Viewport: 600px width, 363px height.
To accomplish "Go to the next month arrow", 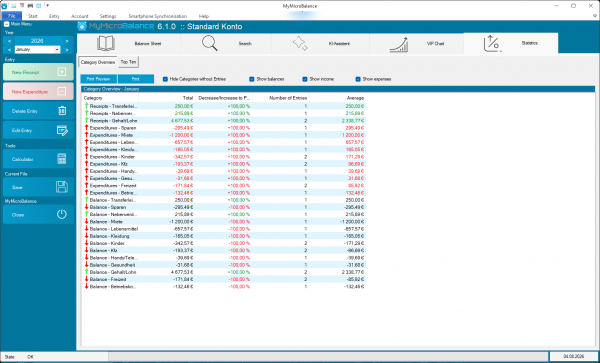I will tap(67, 50).
